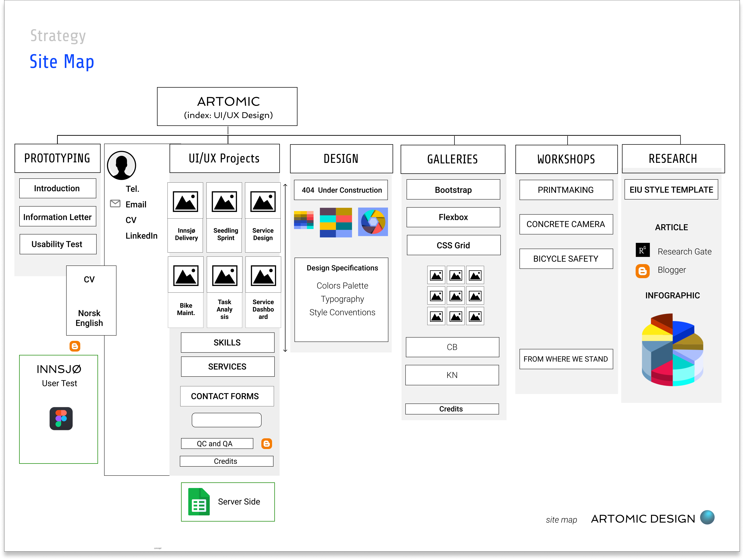Click the KN gallery box

tap(452, 375)
